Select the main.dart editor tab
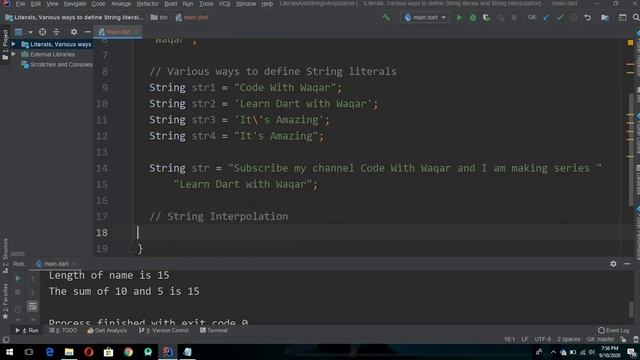Viewport: 640px width, 360px height. [118, 32]
